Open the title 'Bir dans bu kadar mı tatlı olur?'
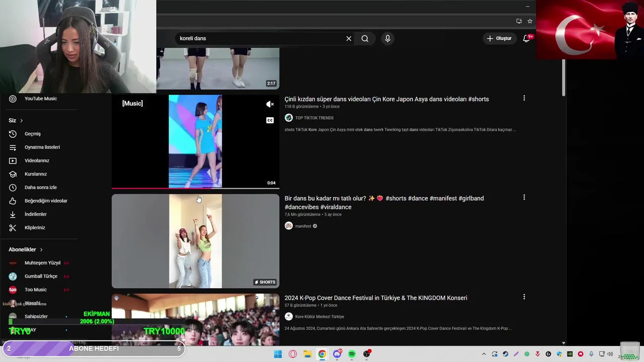 pos(384,203)
